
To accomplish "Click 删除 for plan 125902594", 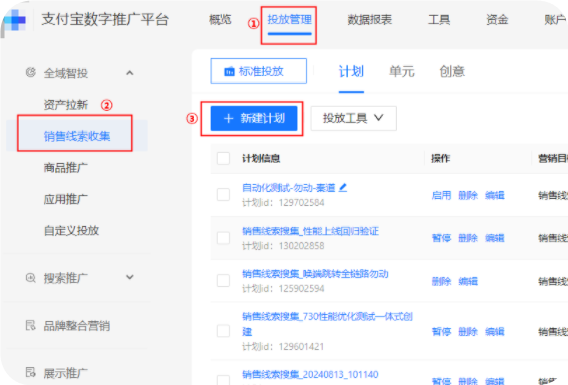I will [x=441, y=281].
